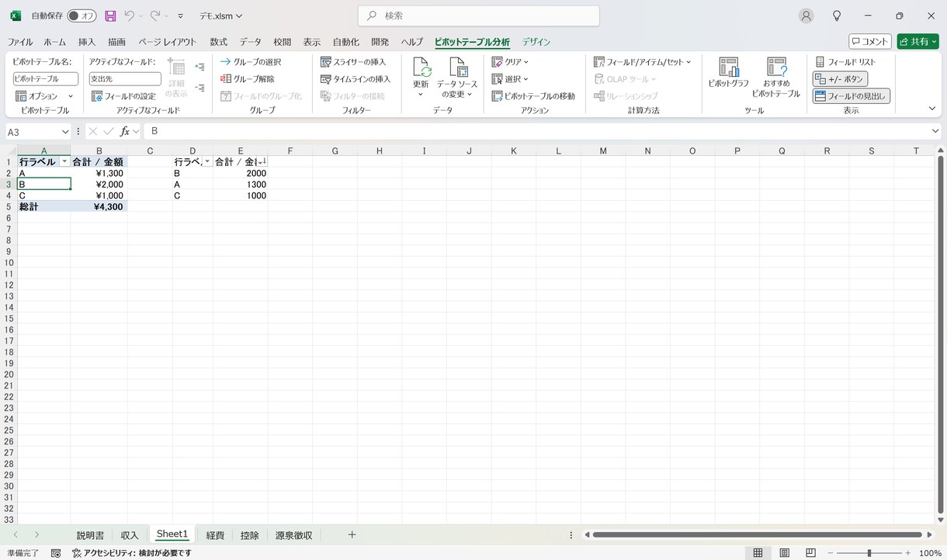Click ピボットテーブルの移動
Screen dimensions: 947x560
534,96
